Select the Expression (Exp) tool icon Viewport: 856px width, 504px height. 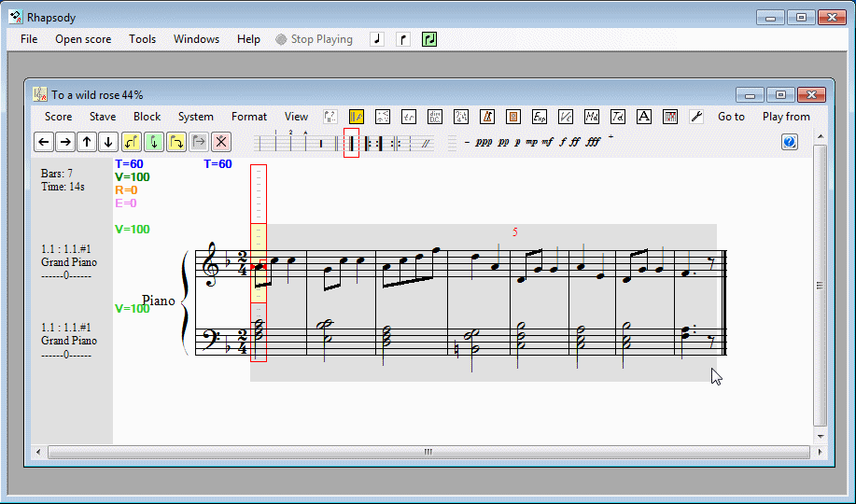[x=539, y=117]
